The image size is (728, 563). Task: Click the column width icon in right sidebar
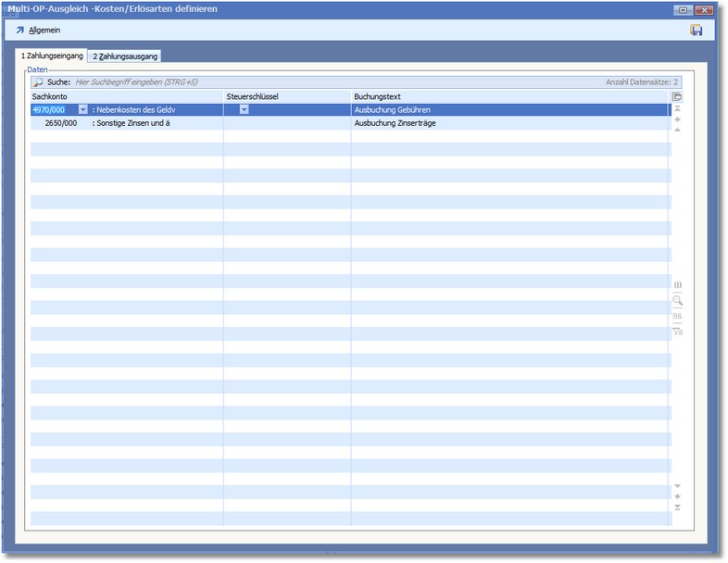tap(677, 285)
